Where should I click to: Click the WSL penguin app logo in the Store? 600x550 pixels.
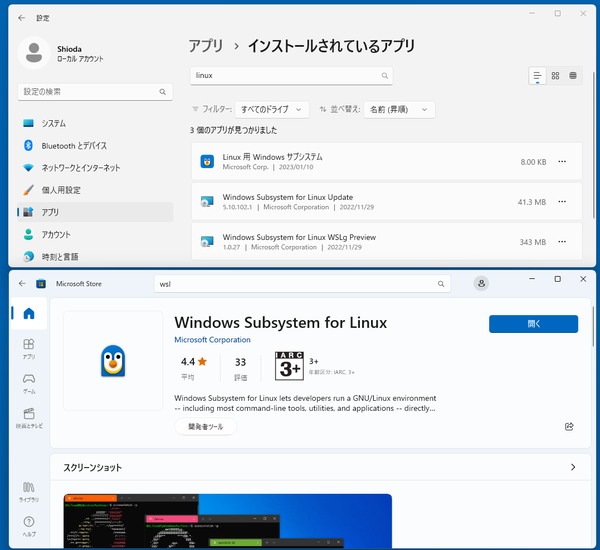pyautogui.click(x=113, y=361)
